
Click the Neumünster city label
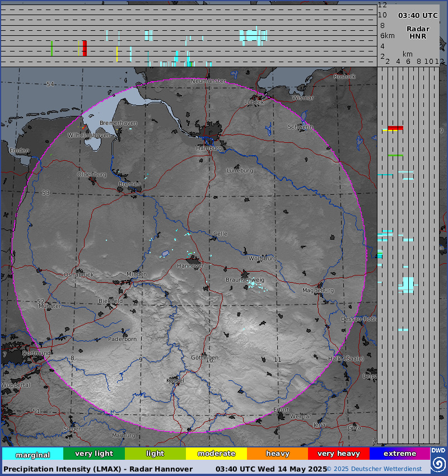(208, 81)
